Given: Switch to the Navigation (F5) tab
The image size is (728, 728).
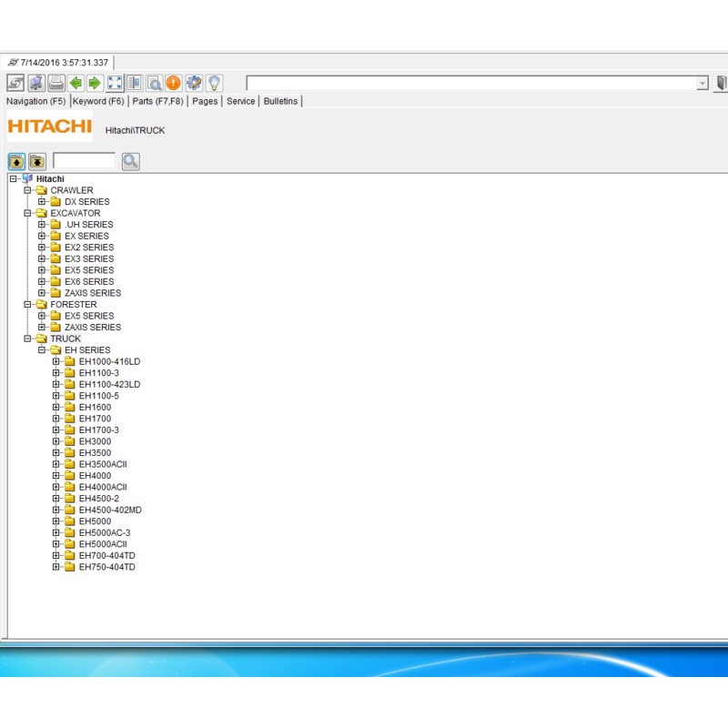Looking at the screenshot, I should point(35,101).
